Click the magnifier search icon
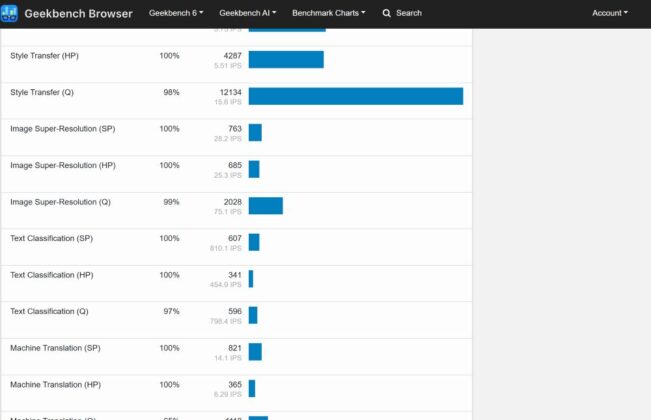The image size is (651, 420). [387, 13]
